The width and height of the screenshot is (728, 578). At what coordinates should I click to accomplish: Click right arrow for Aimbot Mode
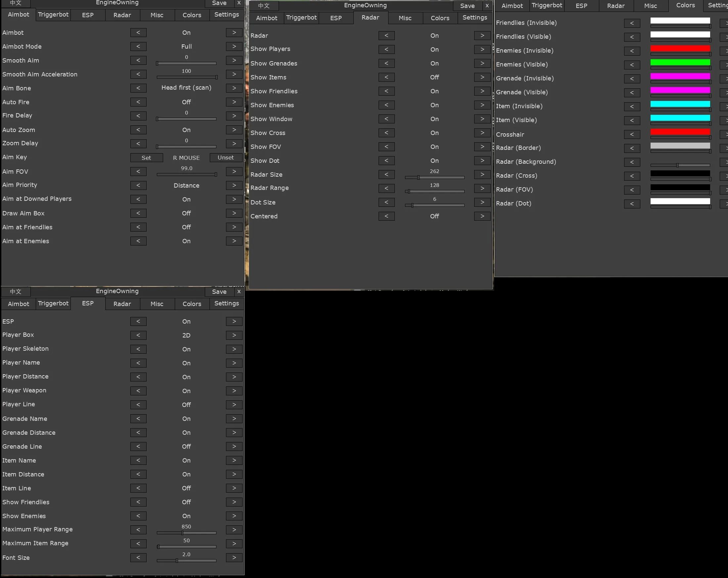click(x=234, y=46)
